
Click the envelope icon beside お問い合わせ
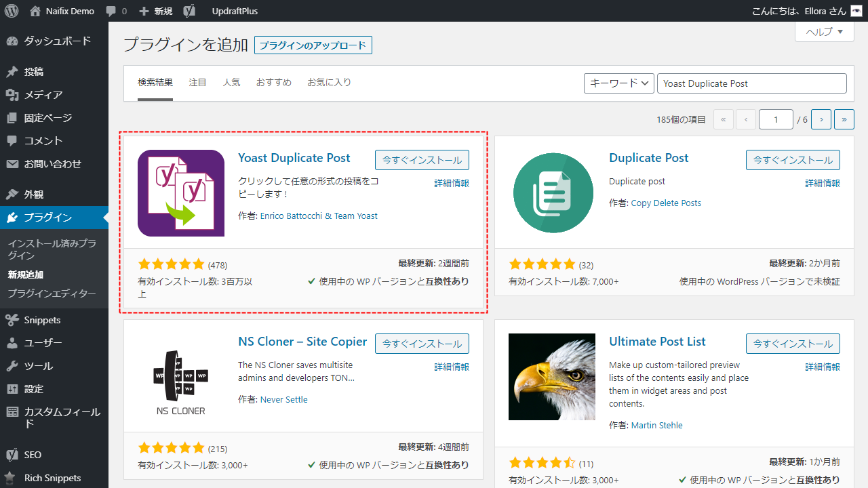[x=12, y=164]
